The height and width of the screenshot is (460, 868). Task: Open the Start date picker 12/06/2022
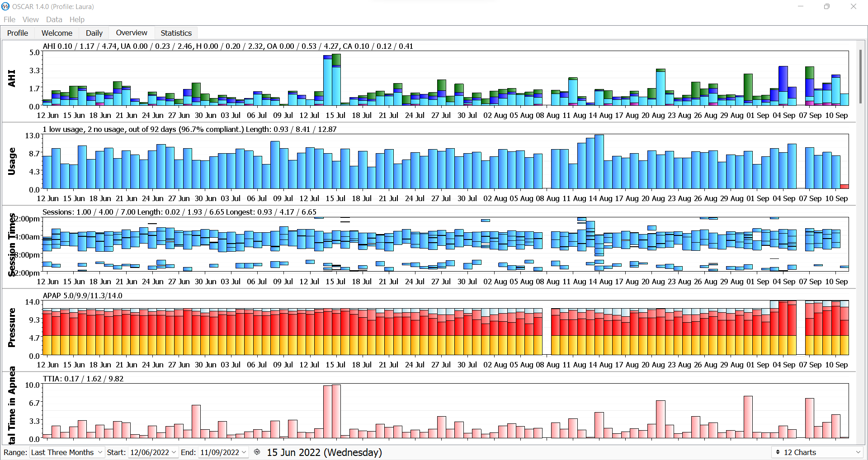[x=153, y=452]
